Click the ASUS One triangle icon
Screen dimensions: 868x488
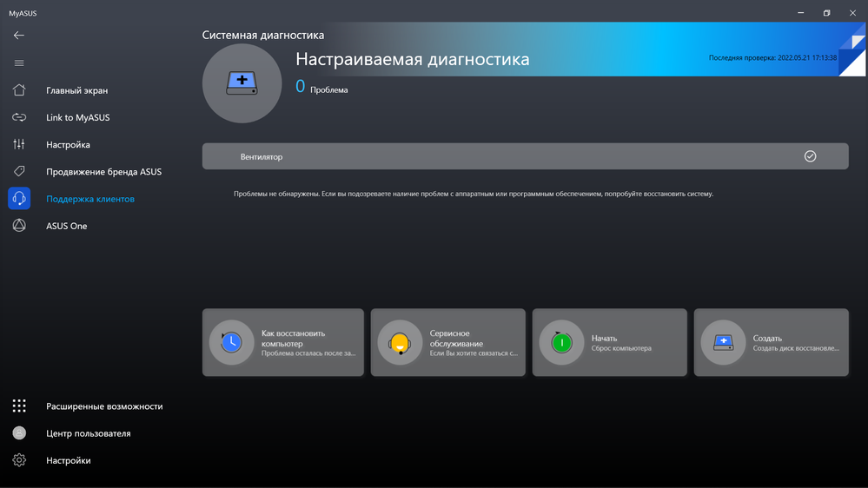[19, 226]
